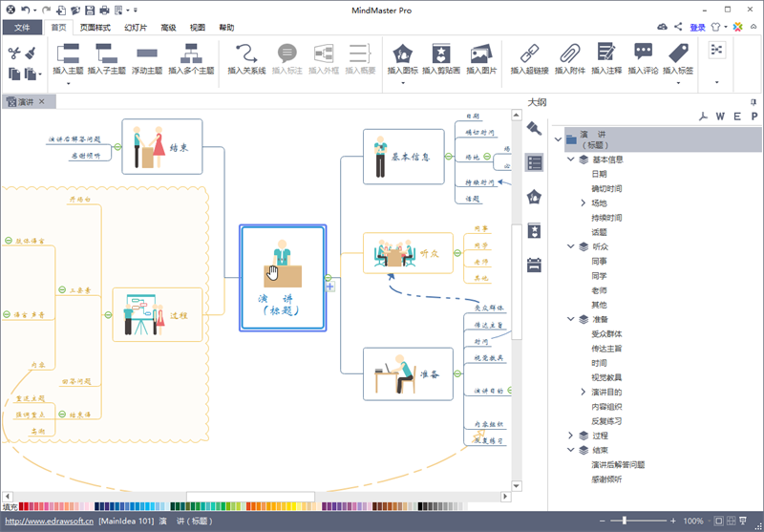Click 插入标签 tag icon

(x=678, y=53)
